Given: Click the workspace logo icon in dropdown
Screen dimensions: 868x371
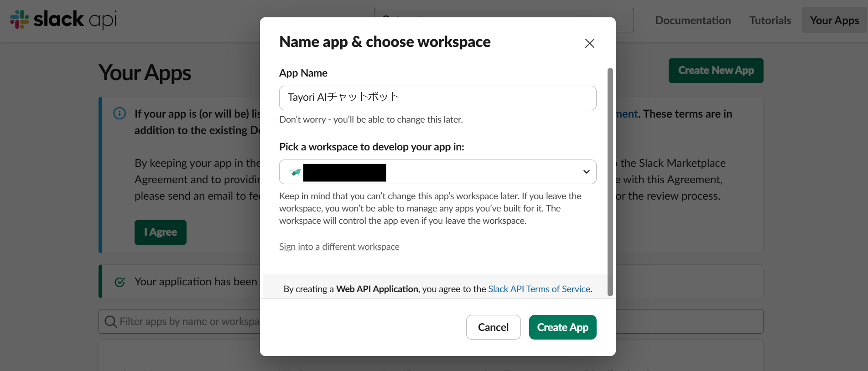Looking at the screenshot, I should [296, 172].
